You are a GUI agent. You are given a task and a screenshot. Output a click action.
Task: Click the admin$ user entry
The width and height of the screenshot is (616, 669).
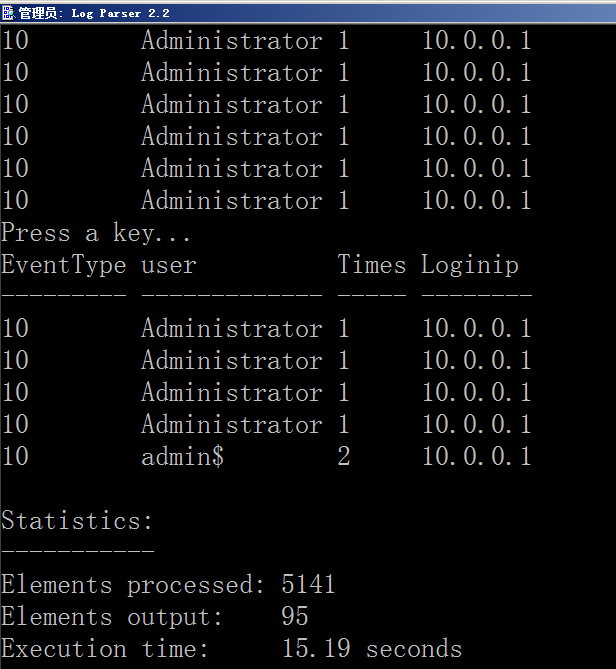coord(182,456)
